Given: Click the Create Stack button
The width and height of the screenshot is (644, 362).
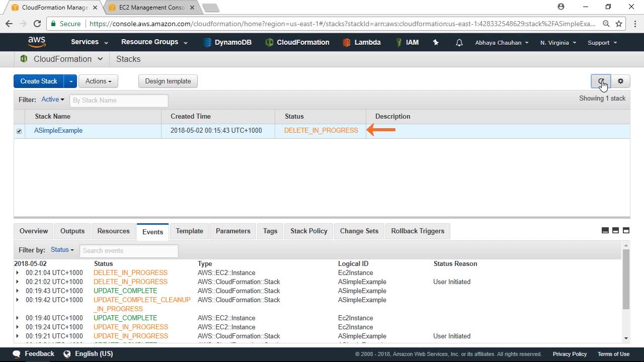Looking at the screenshot, I should click(39, 81).
